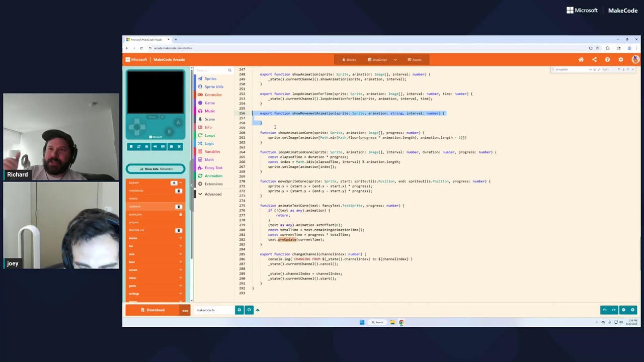Restart the simulator

[139, 146]
